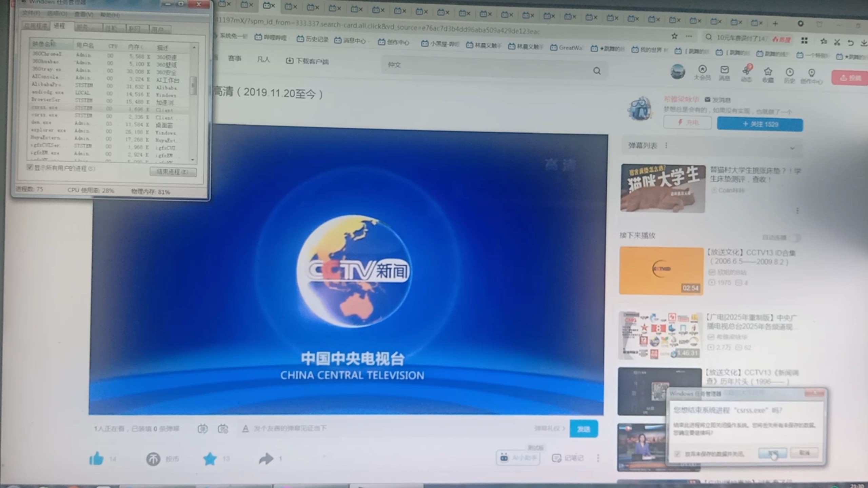Confirm ending csrss.exe in the dialog
The image size is (868, 488).
click(x=772, y=453)
